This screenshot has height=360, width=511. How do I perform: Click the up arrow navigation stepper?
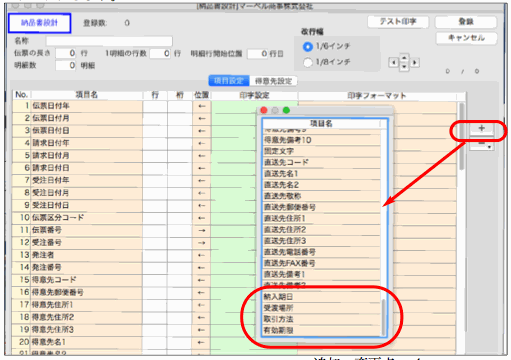click(404, 58)
